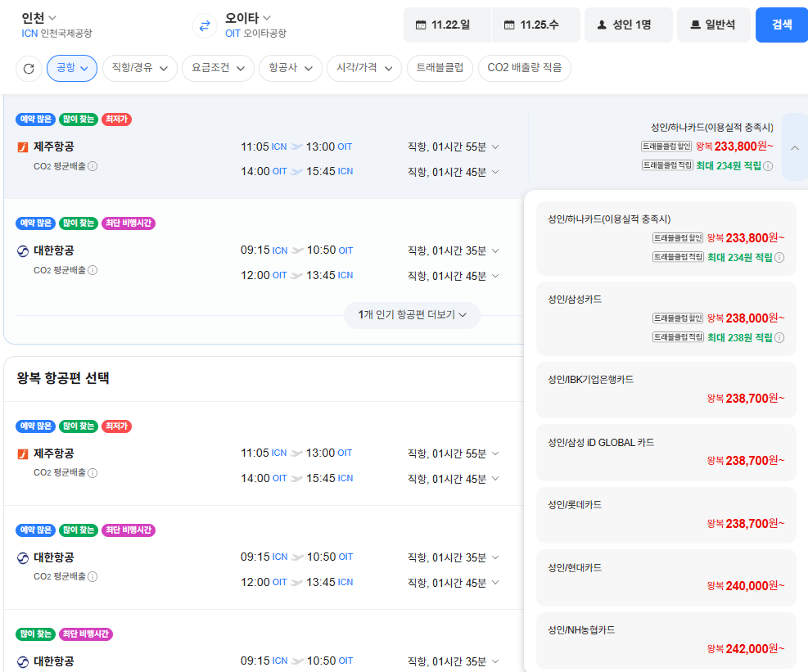The image size is (808, 672).
Task: Open 공항 filter dropdown
Action: click(x=72, y=68)
